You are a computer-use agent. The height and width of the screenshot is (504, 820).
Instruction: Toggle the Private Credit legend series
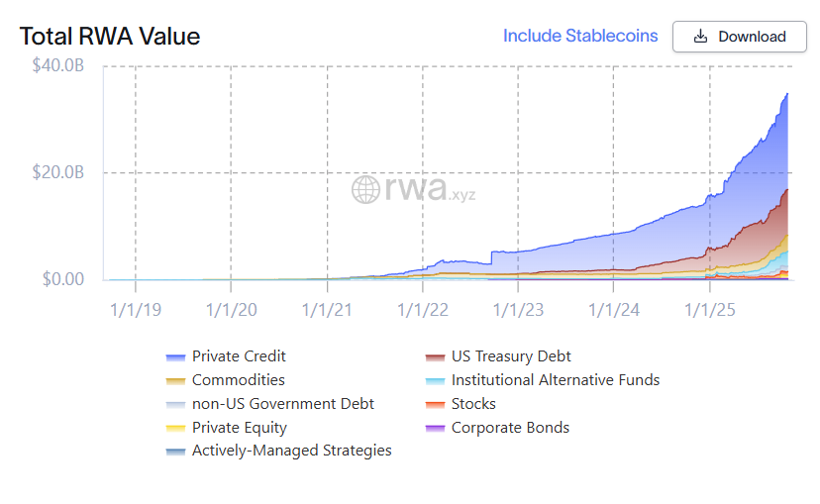pyautogui.click(x=239, y=356)
